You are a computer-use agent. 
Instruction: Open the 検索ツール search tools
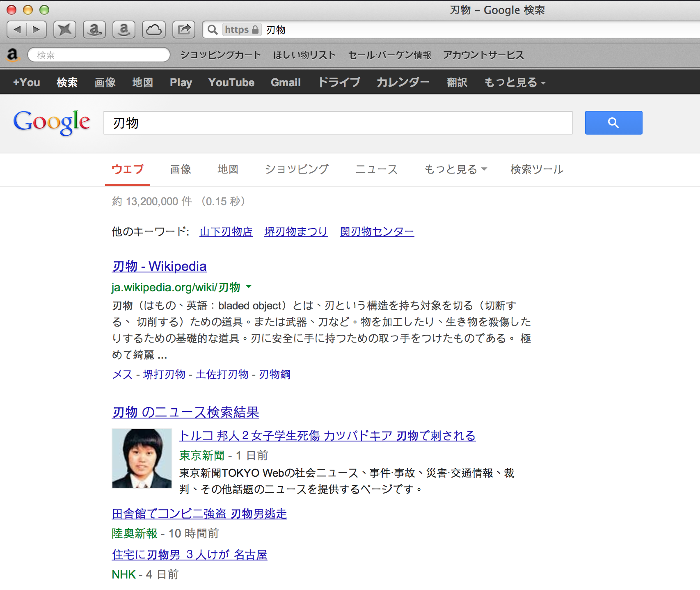pyautogui.click(x=537, y=169)
